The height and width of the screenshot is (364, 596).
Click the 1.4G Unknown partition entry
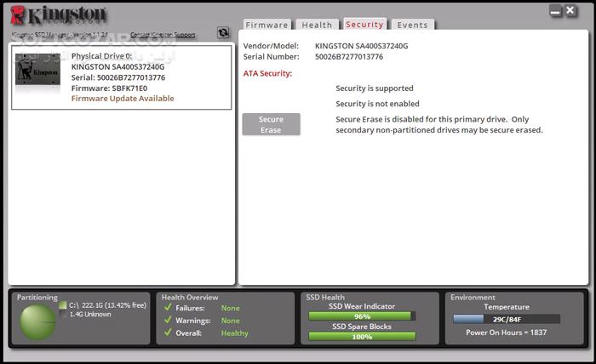coord(90,315)
